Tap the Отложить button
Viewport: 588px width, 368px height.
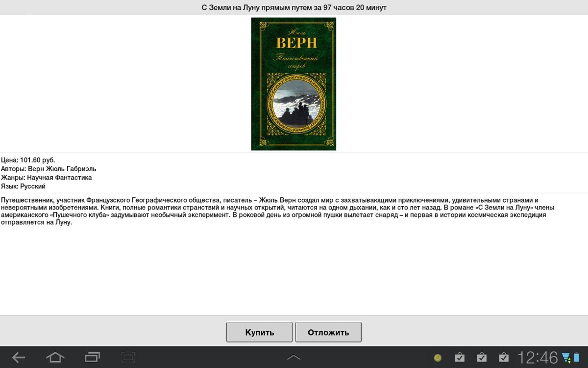(x=328, y=332)
